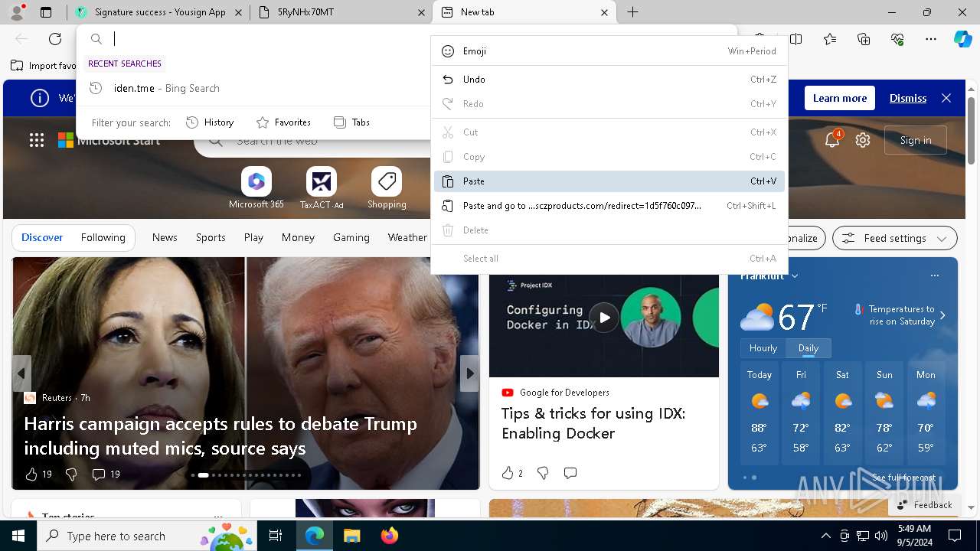Open File Explorer from taskbar
The image size is (980, 551).
(x=351, y=536)
